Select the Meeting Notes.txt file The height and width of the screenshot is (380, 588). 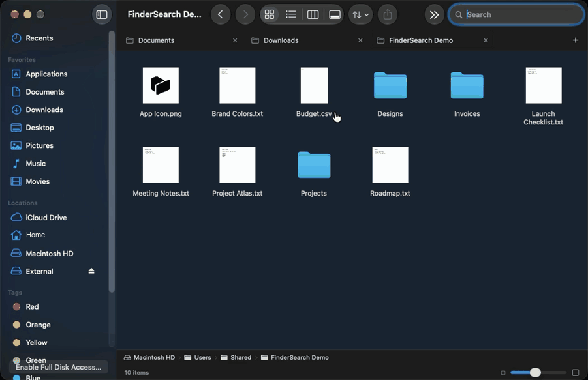tap(161, 172)
